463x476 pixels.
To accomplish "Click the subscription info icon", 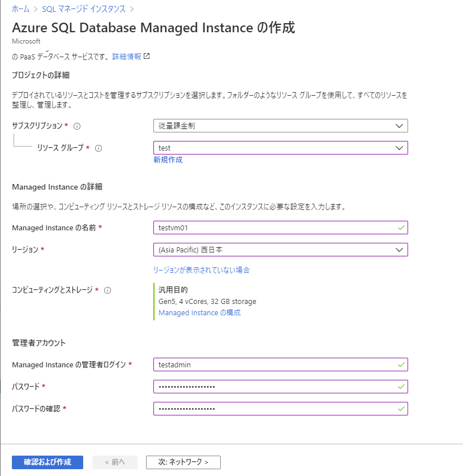I will pos(77,126).
